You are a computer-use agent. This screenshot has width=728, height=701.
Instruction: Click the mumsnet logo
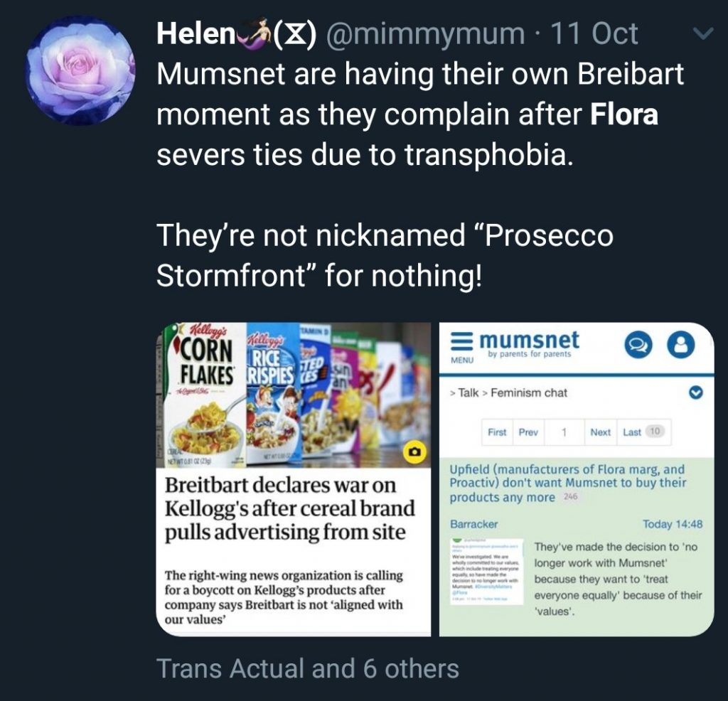pos(529,343)
